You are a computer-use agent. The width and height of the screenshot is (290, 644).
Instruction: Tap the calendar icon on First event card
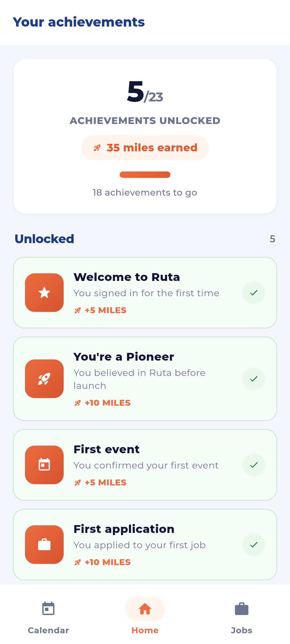[44, 465]
